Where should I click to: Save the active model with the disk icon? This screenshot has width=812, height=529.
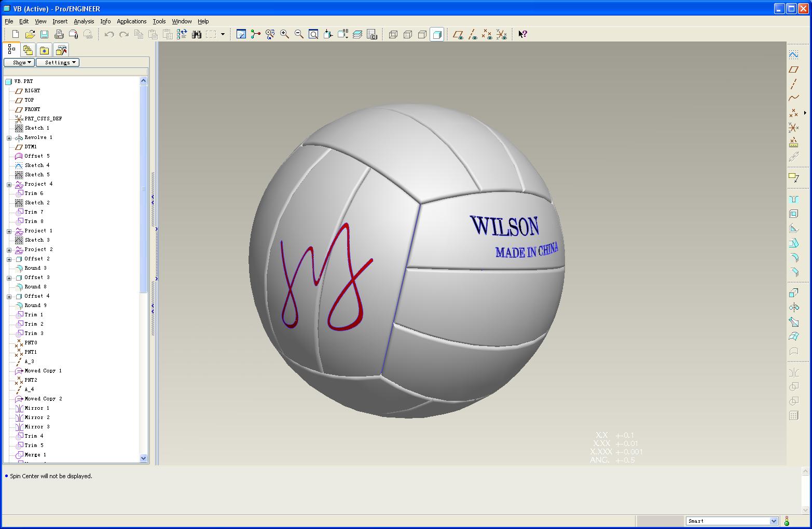pos(45,34)
